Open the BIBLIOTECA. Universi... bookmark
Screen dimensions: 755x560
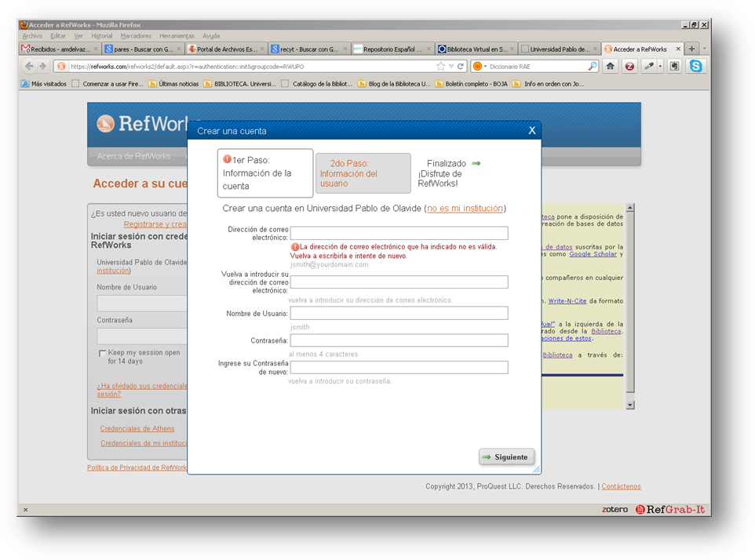tap(240, 84)
